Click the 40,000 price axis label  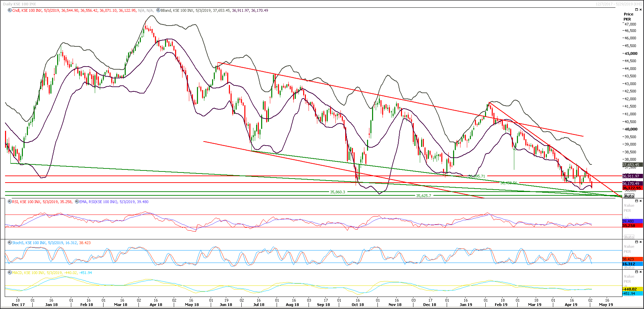coord(631,129)
